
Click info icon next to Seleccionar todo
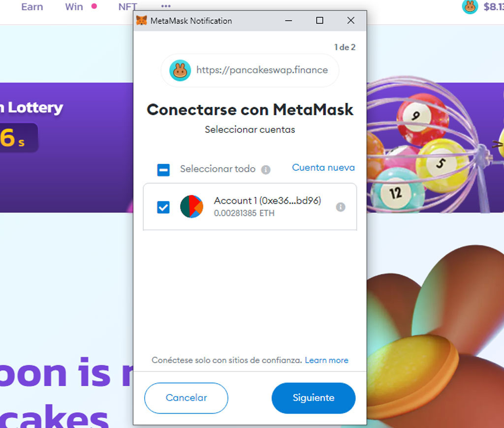point(265,170)
